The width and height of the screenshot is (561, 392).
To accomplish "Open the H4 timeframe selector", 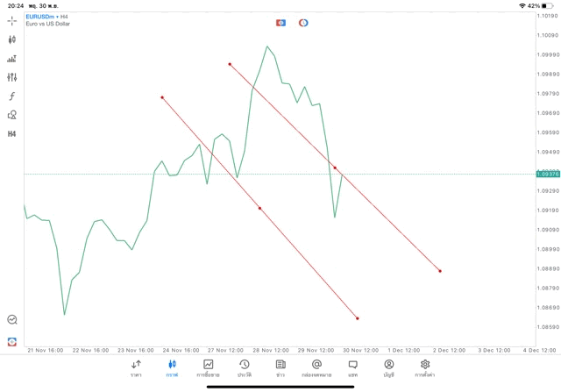I will point(12,134).
